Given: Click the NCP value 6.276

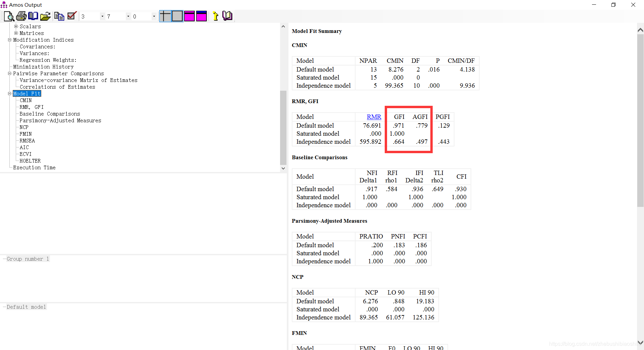Looking at the screenshot, I should coord(370,301).
